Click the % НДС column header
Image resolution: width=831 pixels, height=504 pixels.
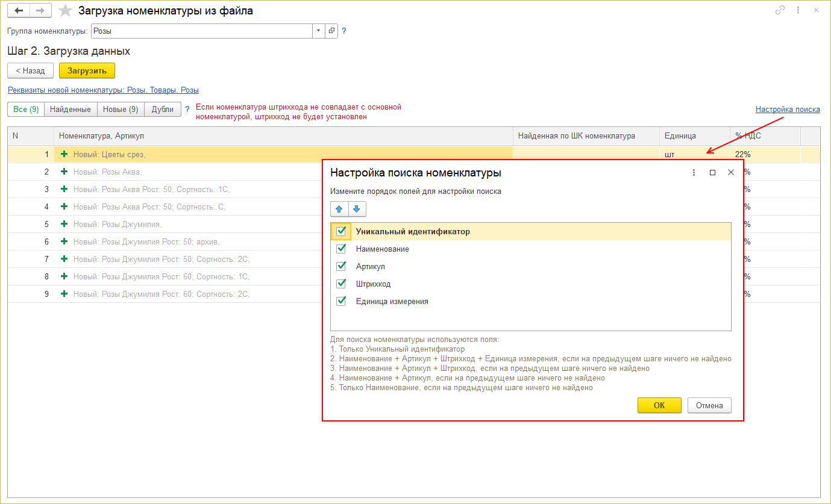coord(765,136)
